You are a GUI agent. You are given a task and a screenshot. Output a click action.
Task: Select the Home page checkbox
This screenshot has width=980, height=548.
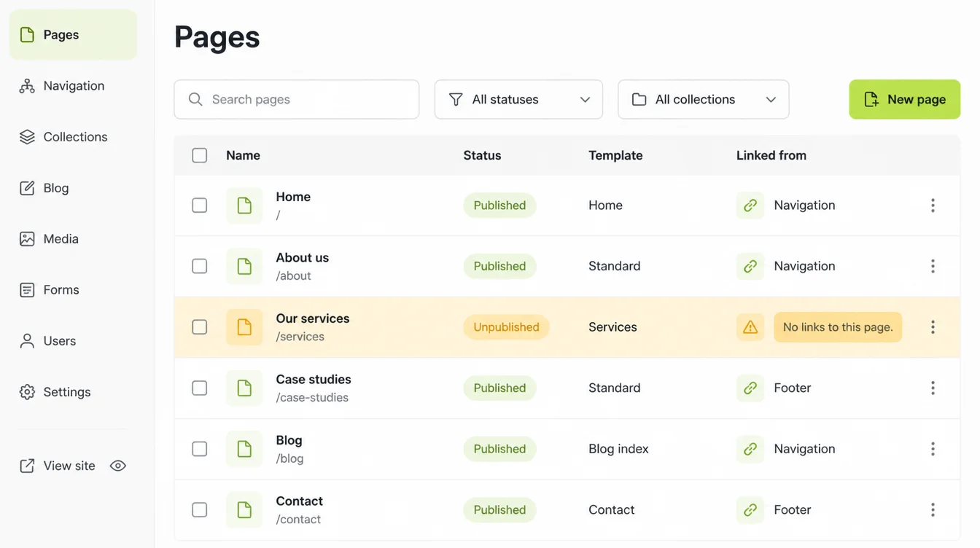pyautogui.click(x=199, y=205)
